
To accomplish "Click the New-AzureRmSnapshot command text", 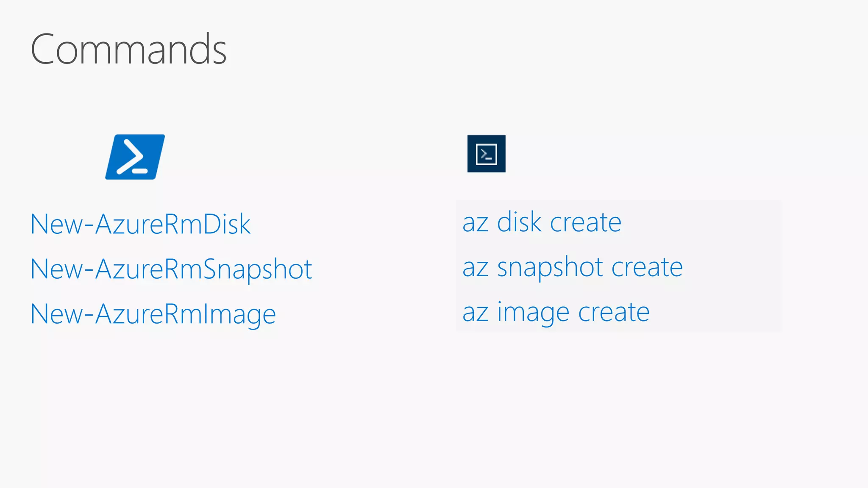I will [x=171, y=269].
